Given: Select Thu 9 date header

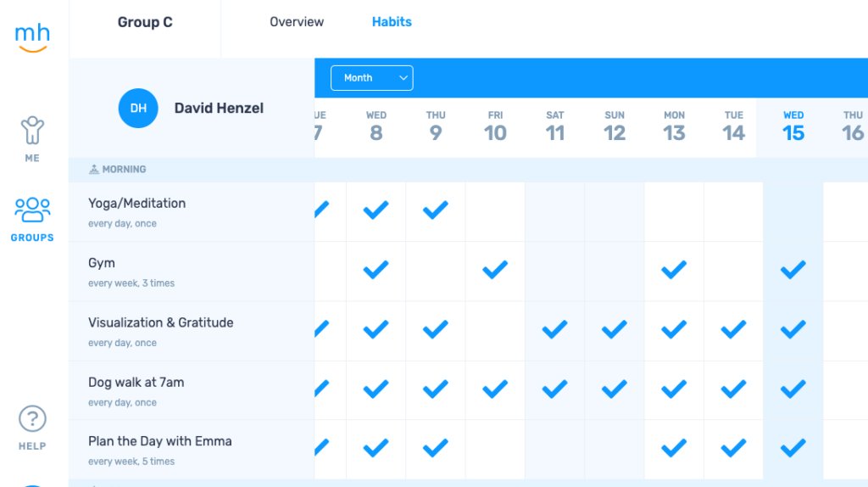Looking at the screenshot, I should pos(436,126).
